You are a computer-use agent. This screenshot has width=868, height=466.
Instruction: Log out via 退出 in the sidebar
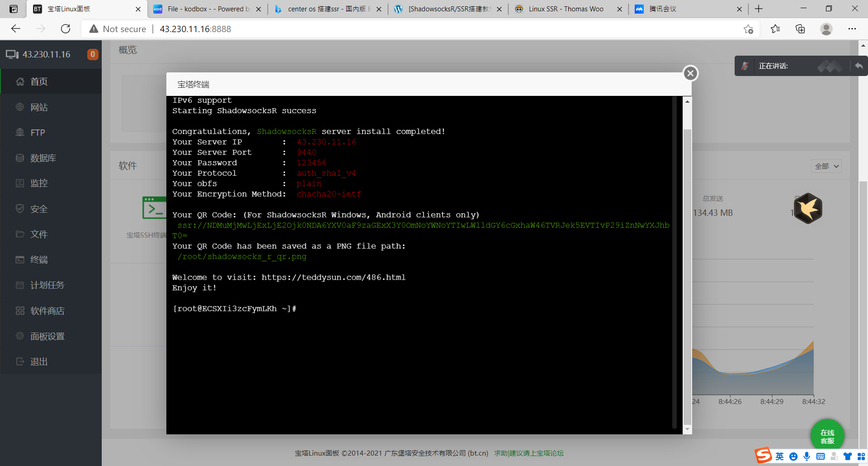[x=51, y=361]
